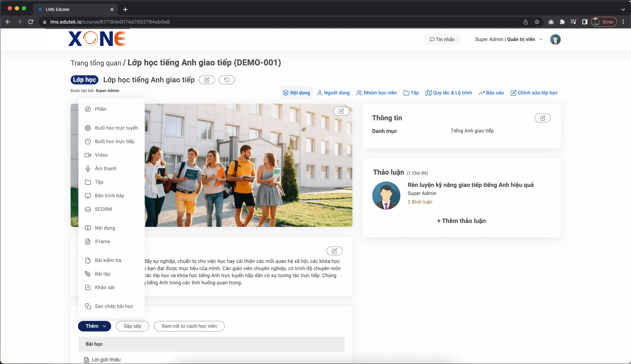
Task: Open Chrome three-dot menu
Action: (x=623, y=22)
